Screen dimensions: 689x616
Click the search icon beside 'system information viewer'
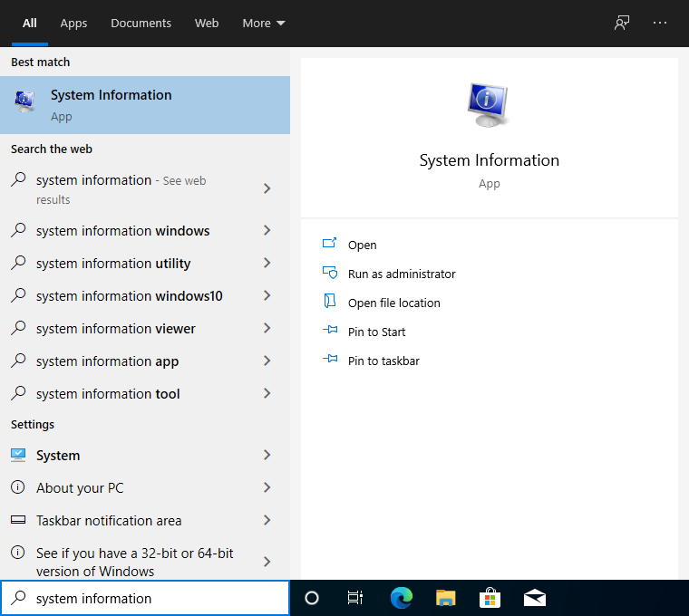[18, 328]
